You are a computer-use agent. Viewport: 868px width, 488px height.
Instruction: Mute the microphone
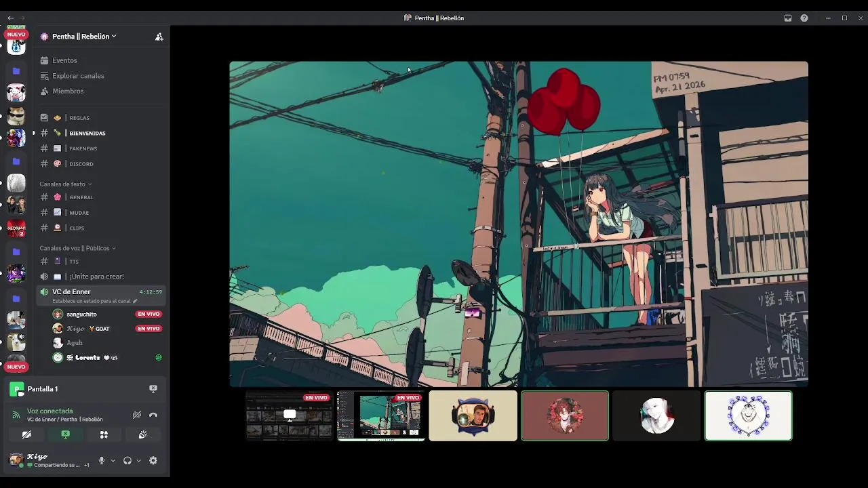[102, 460]
